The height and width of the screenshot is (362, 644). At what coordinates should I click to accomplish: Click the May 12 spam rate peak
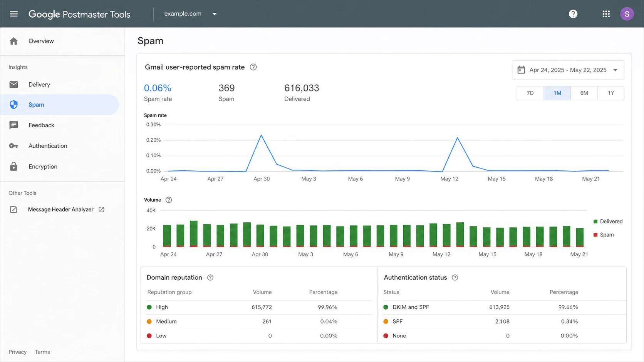458,138
